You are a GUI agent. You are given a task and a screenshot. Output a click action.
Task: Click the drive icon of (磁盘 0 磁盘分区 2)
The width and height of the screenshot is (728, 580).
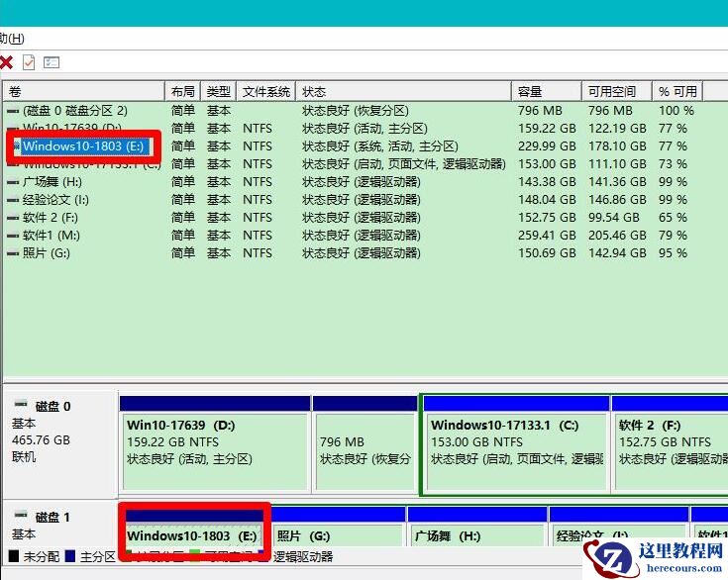click(x=13, y=111)
